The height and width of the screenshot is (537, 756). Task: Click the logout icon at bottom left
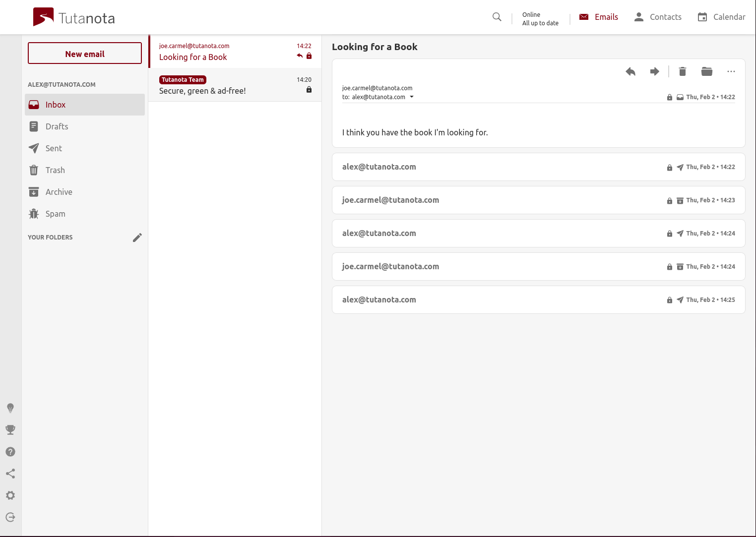click(x=10, y=517)
